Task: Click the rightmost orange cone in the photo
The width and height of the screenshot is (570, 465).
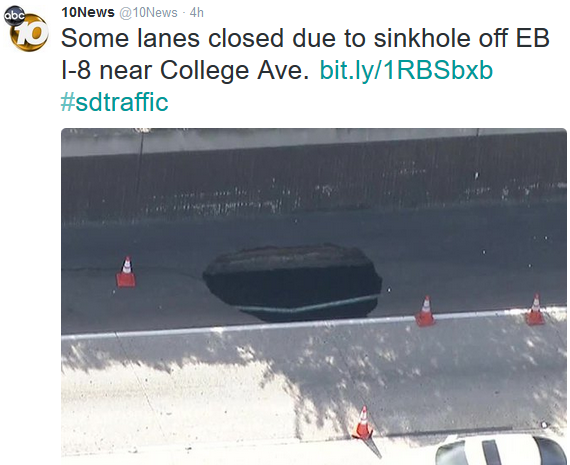Action: (x=535, y=310)
